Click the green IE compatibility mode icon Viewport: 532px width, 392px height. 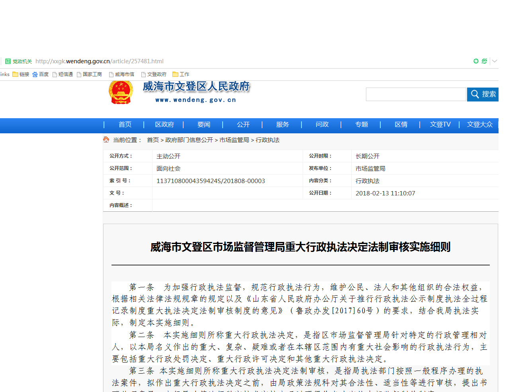pos(484,61)
